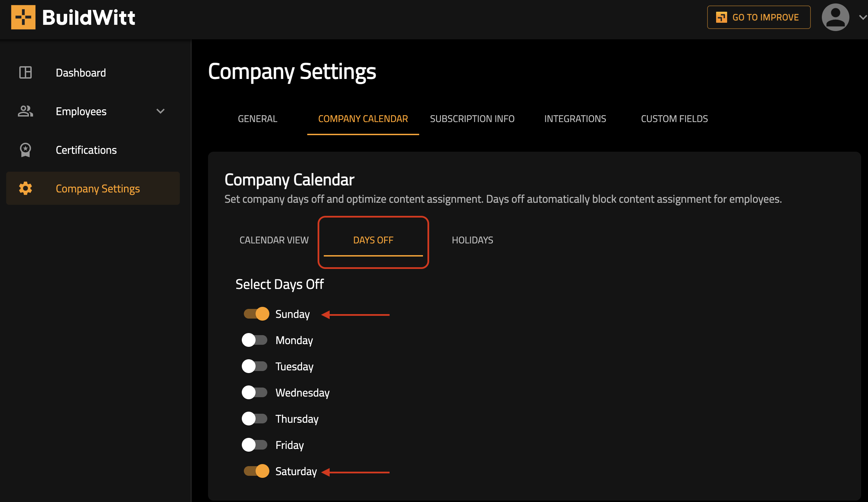Toggle Wednesday as a day off

tap(255, 392)
